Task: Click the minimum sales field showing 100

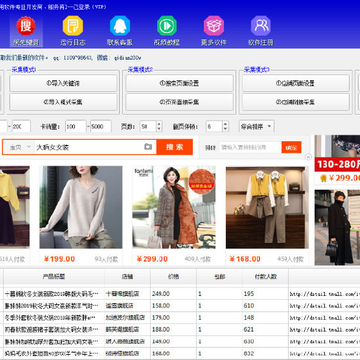Action: [75, 127]
